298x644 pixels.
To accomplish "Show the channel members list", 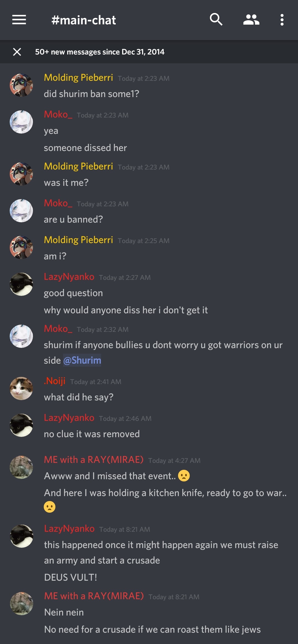I will click(x=251, y=20).
